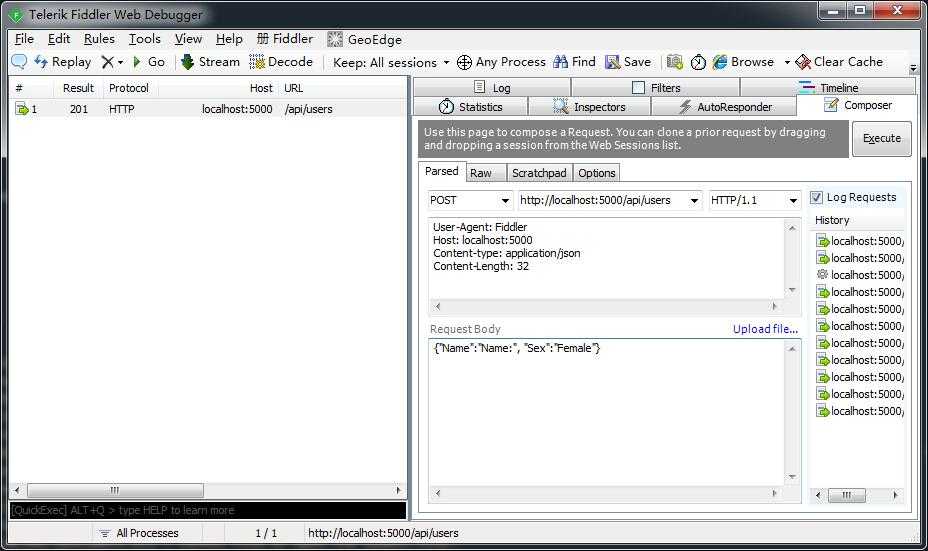Switch to the Log tab
Viewport: 928px width, 551px height.
[x=492, y=88]
